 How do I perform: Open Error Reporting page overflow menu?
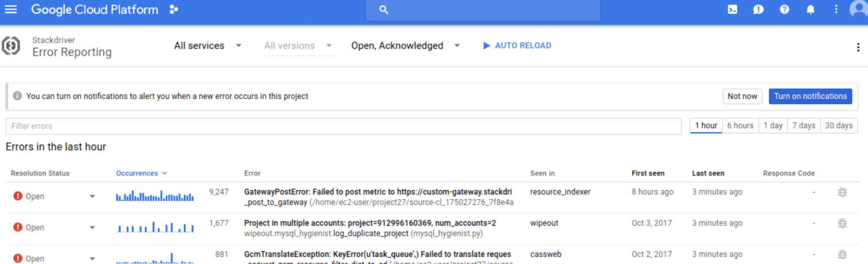(x=858, y=47)
